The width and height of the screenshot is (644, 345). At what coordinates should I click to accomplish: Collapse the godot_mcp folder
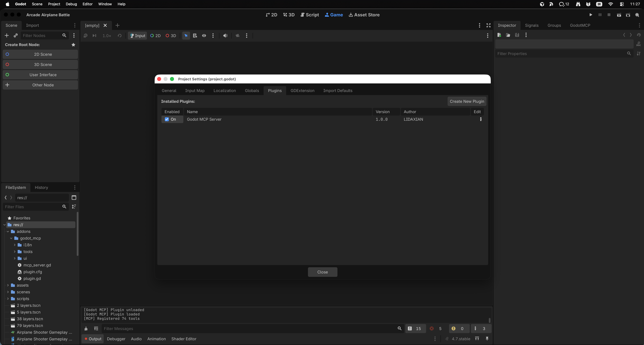pos(11,238)
